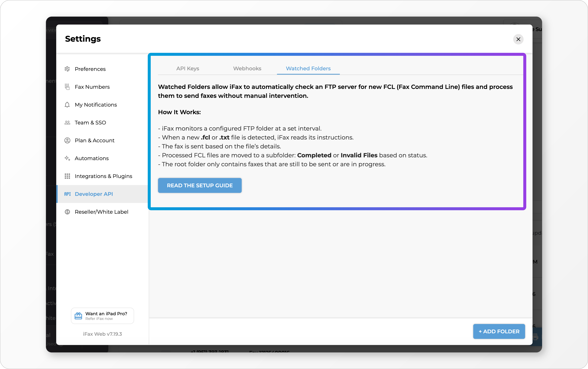588x369 pixels.
Task: Close the Settings dialog
Action: point(518,39)
